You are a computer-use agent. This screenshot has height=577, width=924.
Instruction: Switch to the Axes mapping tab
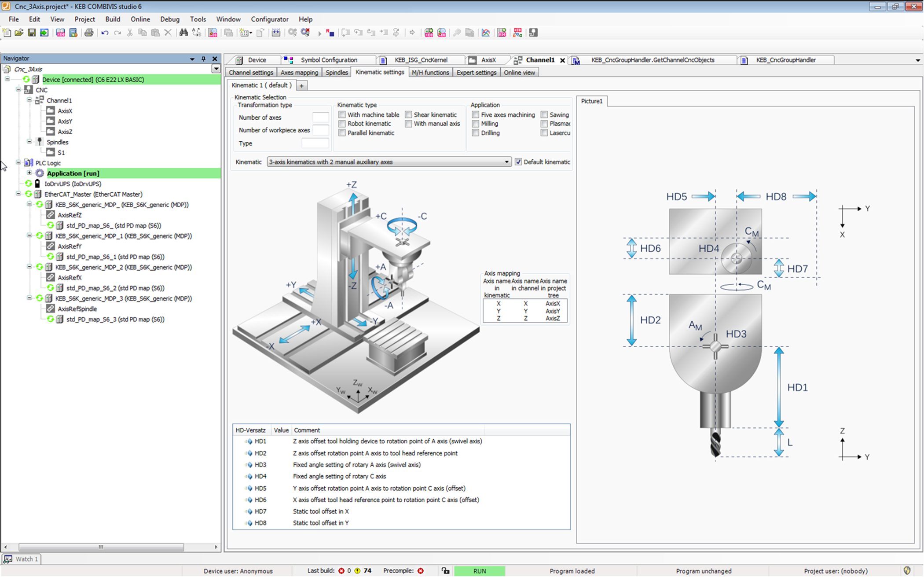(299, 73)
